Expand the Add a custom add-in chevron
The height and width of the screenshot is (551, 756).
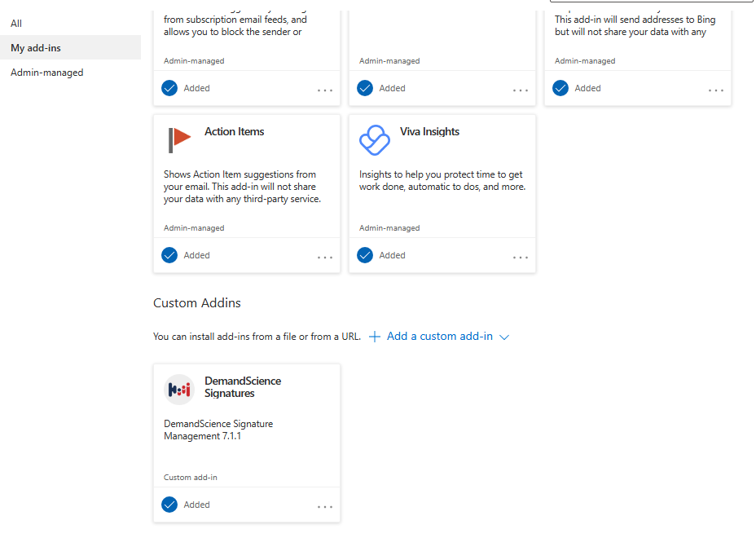(x=504, y=337)
